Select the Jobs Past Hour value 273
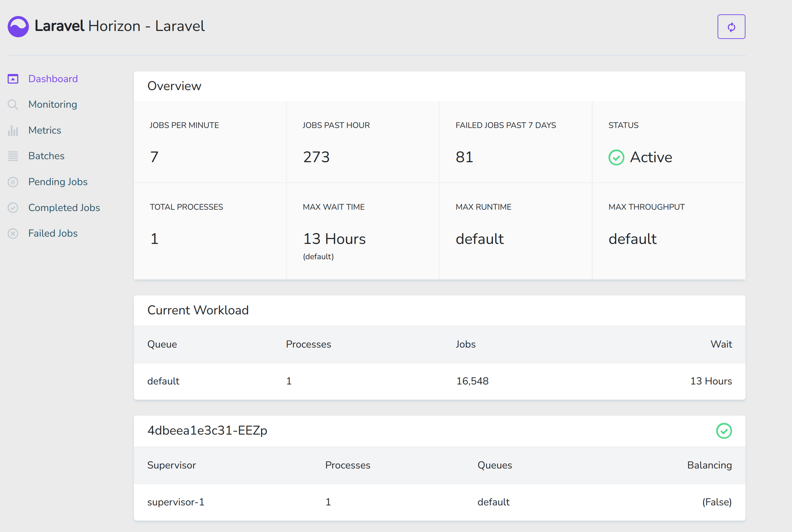The height and width of the screenshot is (532, 792). coord(316,157)
